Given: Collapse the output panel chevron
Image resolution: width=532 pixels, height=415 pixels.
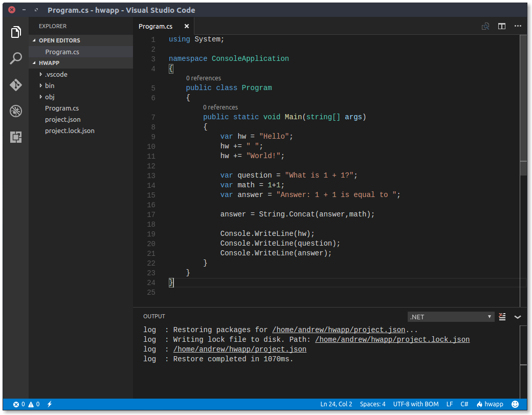Looking at the screenshot, I should [517, 317].
